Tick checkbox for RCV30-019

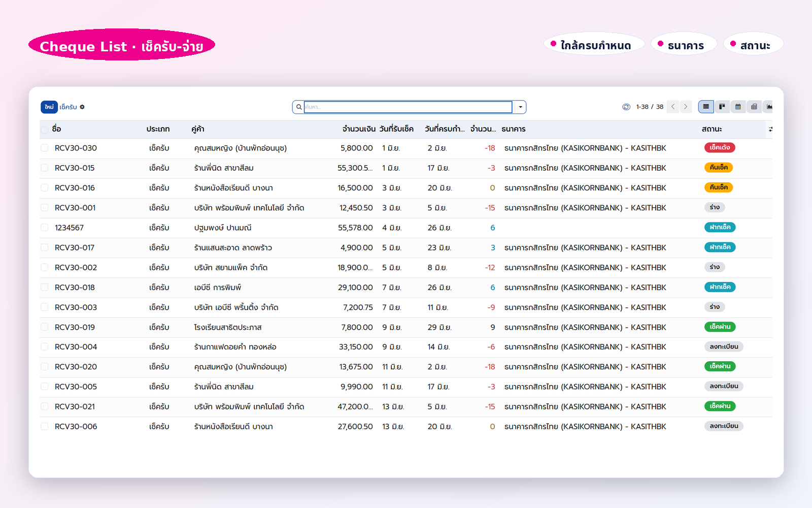(45, 327)
